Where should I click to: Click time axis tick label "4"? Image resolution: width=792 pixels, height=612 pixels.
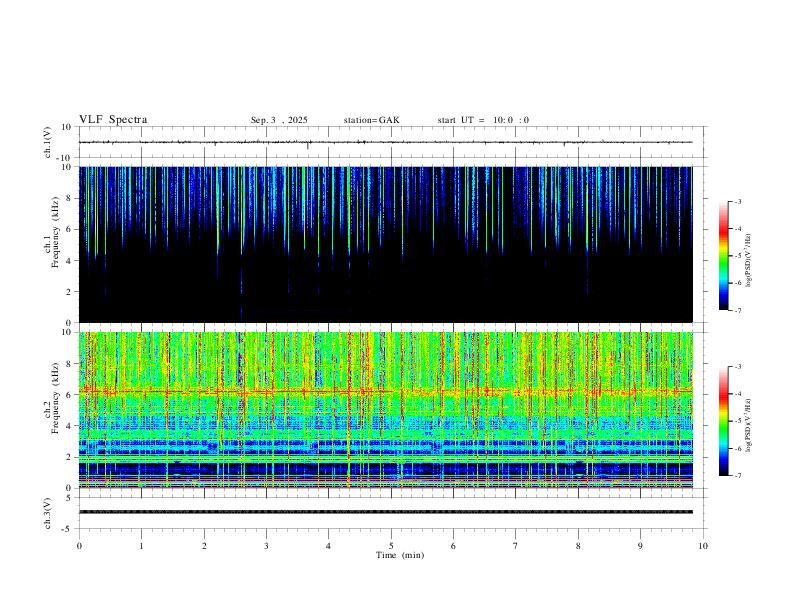(x=328, y=546)
